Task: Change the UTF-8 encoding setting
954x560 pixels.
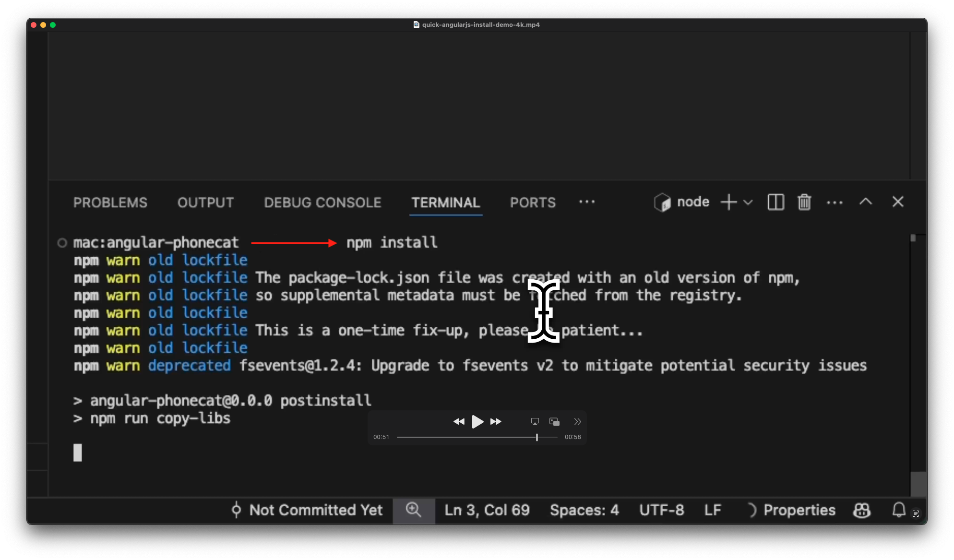Action: 661,510
